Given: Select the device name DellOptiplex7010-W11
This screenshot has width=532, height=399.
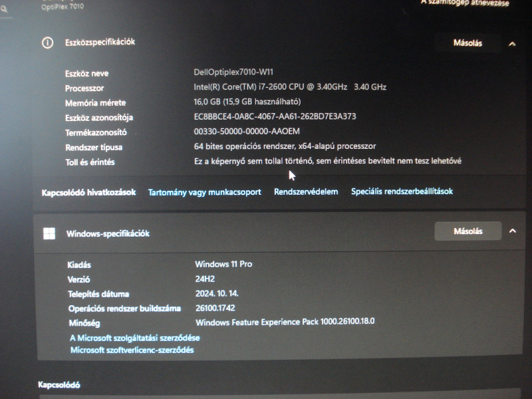Looking at the screenshot, I should pyautogui.click(x=233, y=72).
